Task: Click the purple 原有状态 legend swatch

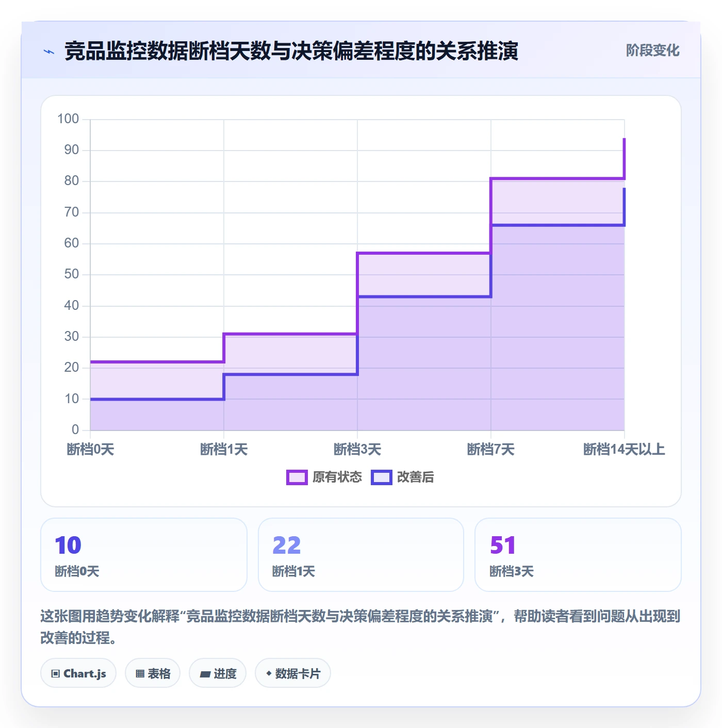Action: [297, 477]
